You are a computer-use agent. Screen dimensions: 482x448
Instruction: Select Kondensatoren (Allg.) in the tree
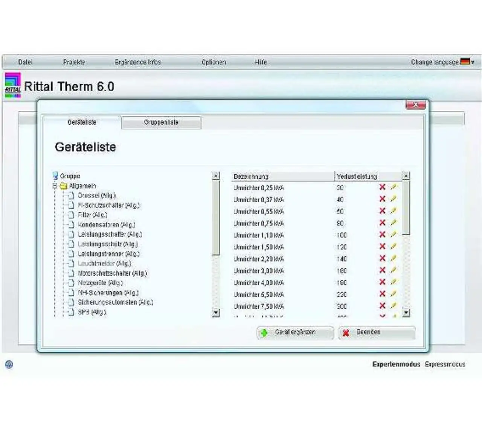pos(106,225)
